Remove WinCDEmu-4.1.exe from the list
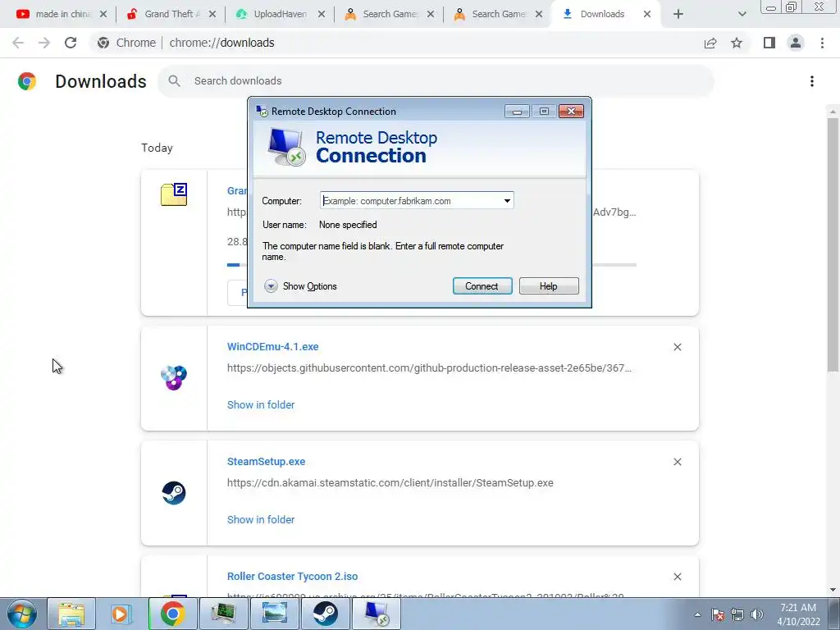This screenshot has height=630, width=840. (677, 347)
